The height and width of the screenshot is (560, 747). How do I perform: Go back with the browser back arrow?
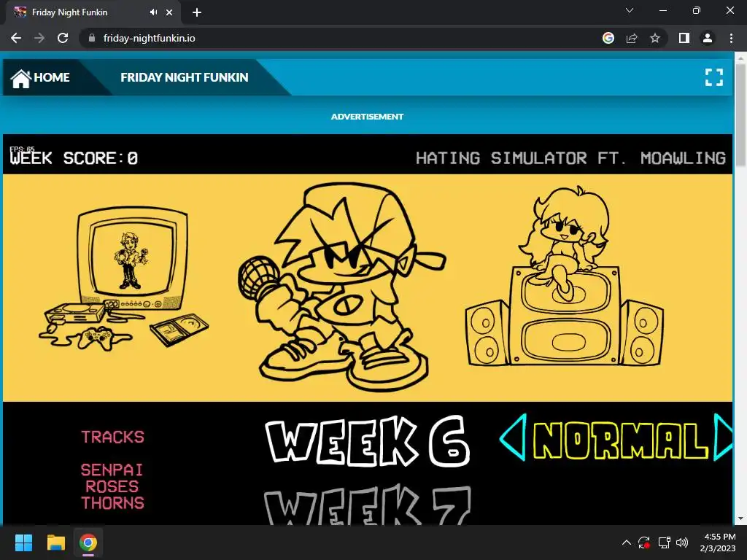tap(16, 38)
